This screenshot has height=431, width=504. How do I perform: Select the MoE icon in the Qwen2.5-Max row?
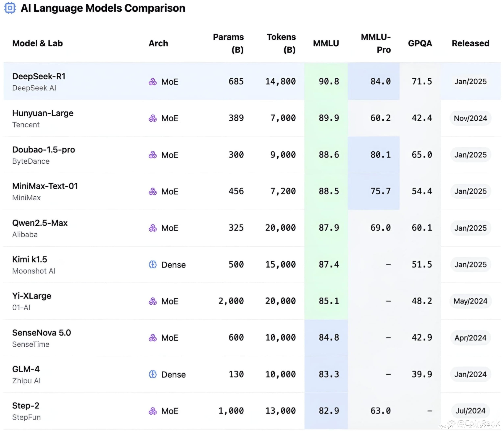click(x=153, y=228)
